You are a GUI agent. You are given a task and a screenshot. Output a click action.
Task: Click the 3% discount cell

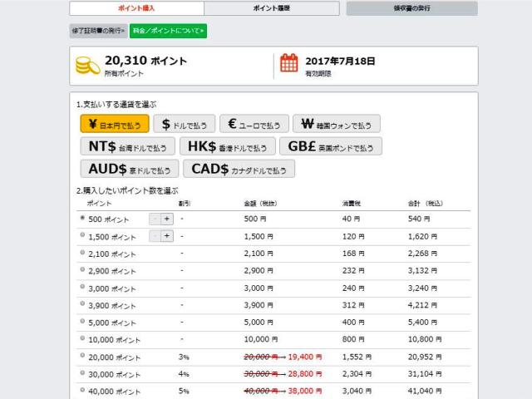click(x=184, y=357)
